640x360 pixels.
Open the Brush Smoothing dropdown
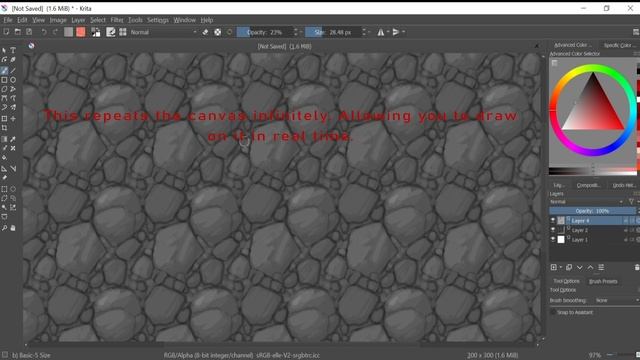click(617, 300)
